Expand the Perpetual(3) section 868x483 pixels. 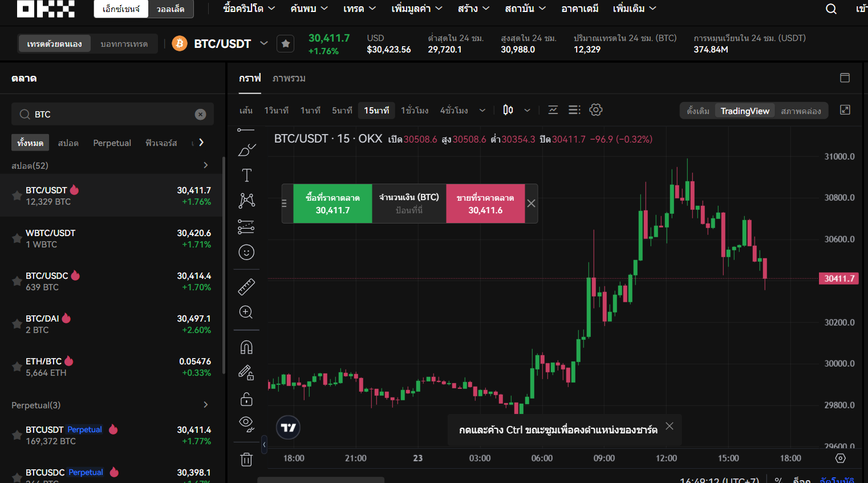tap(206, 405)
